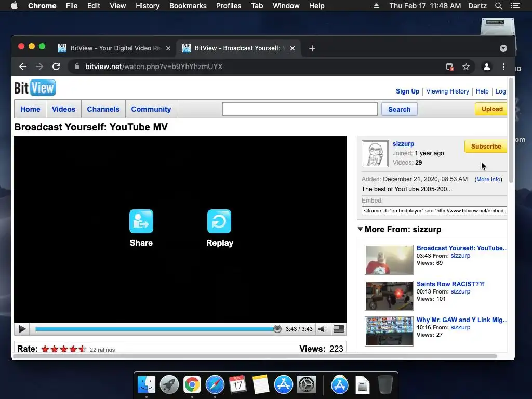The width and height of the screenshot is (532, 399).
Task: Open the View menu in menu bar
Action: coord(118,6)
